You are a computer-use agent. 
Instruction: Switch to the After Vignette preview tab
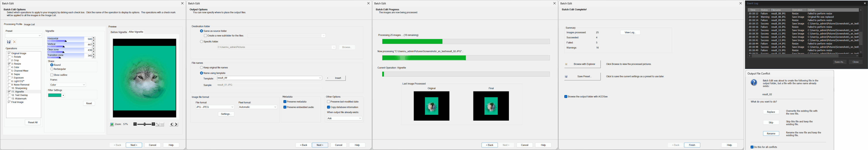point(136,32)
